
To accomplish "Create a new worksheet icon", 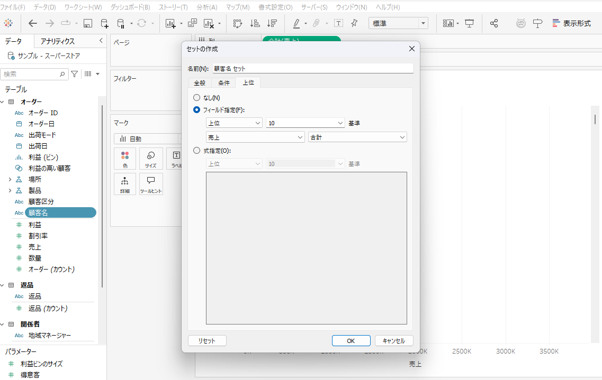I will [170, 23].
